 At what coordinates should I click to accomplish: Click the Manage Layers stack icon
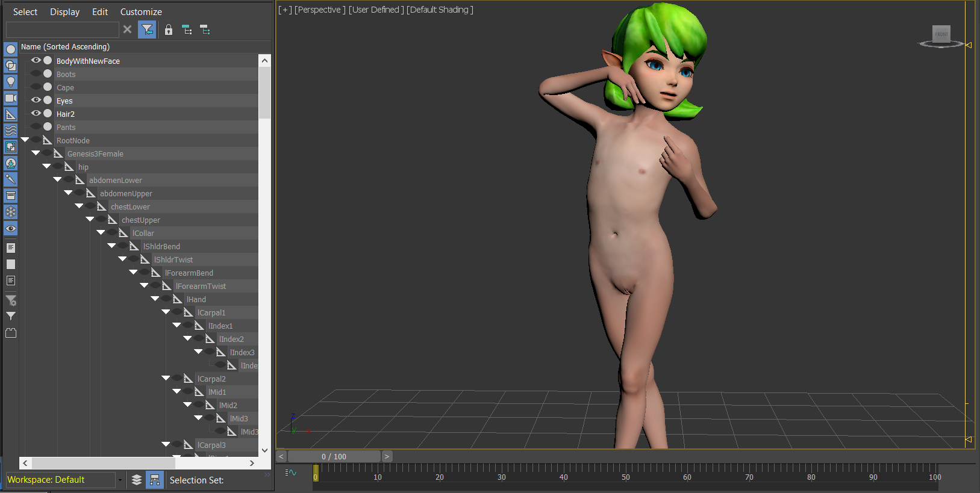pyautogui.click(x=137, y=480)
